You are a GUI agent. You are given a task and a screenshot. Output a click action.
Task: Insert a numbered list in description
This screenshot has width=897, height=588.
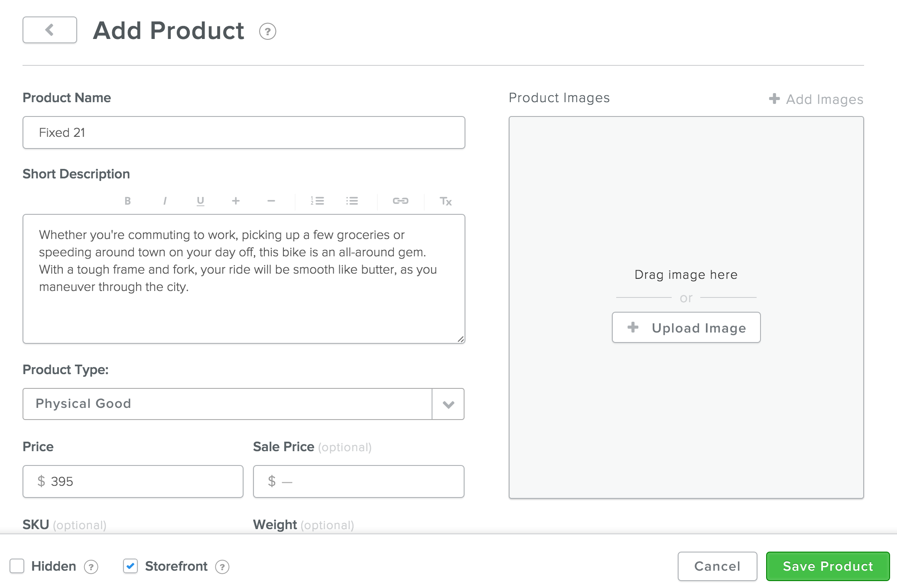click(317, 201)
